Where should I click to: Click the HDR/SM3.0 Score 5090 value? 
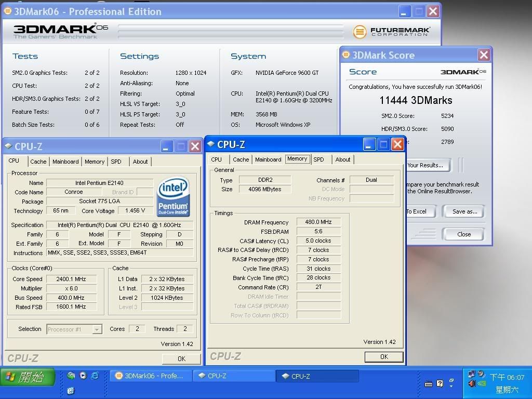tap(447, 129)
